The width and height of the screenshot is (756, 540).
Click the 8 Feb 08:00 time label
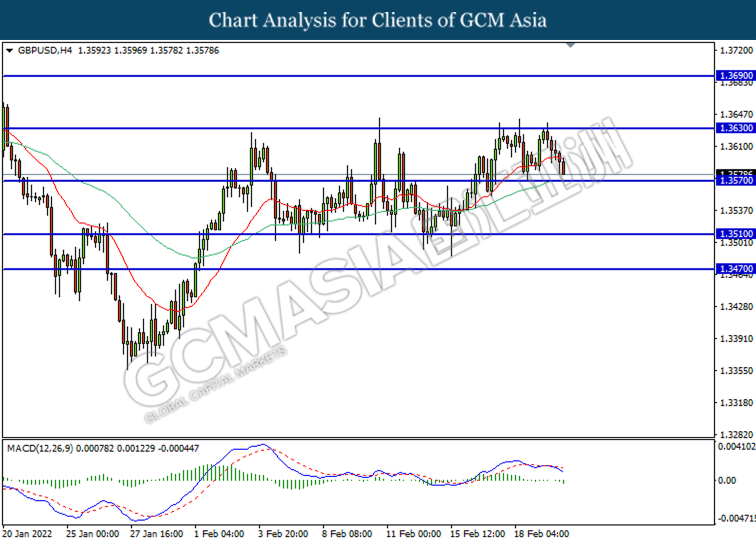347,533
